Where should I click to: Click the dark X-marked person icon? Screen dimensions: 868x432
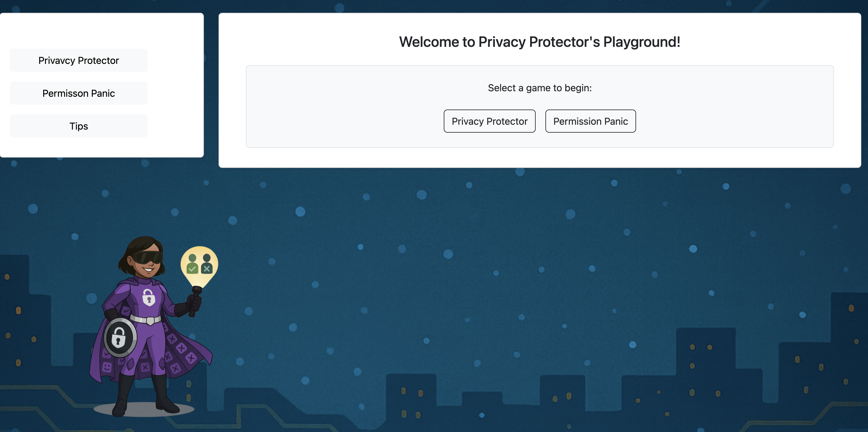(x=207, y=264)
